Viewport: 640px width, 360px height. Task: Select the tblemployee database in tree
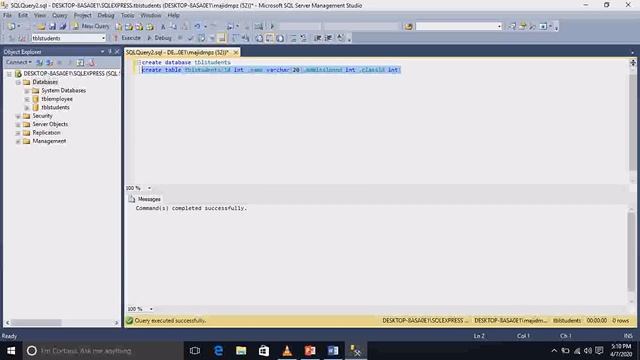pyautogui.click(x=57, y=99)
